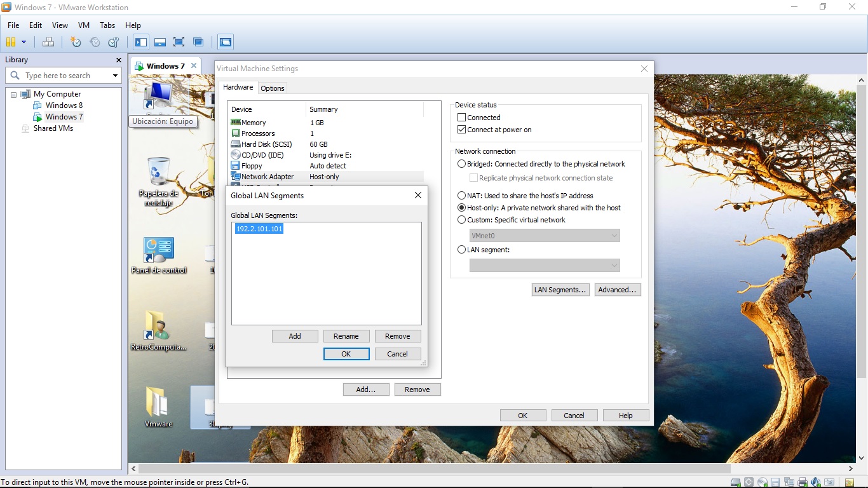This screenshot has width=868, height=488.
Task: Select Windows 8 in the Library tree
Action: pos(58,105)
